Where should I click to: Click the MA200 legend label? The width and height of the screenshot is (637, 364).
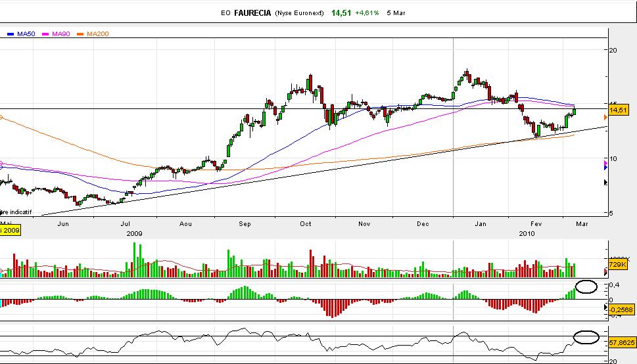pos(98,34)
